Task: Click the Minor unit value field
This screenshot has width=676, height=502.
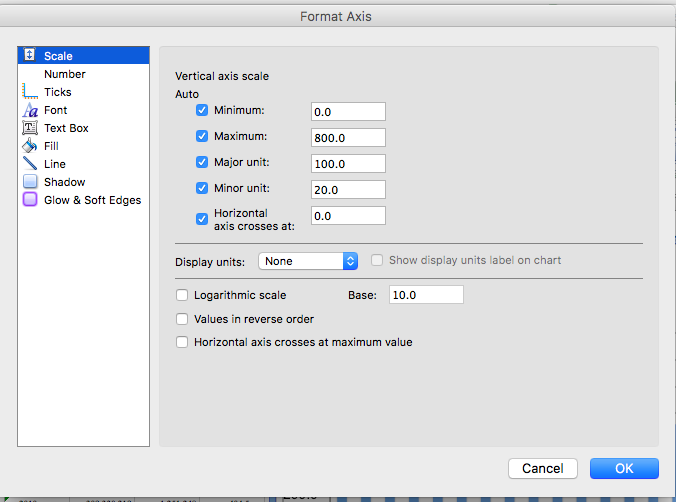Action: click(348, 189)
